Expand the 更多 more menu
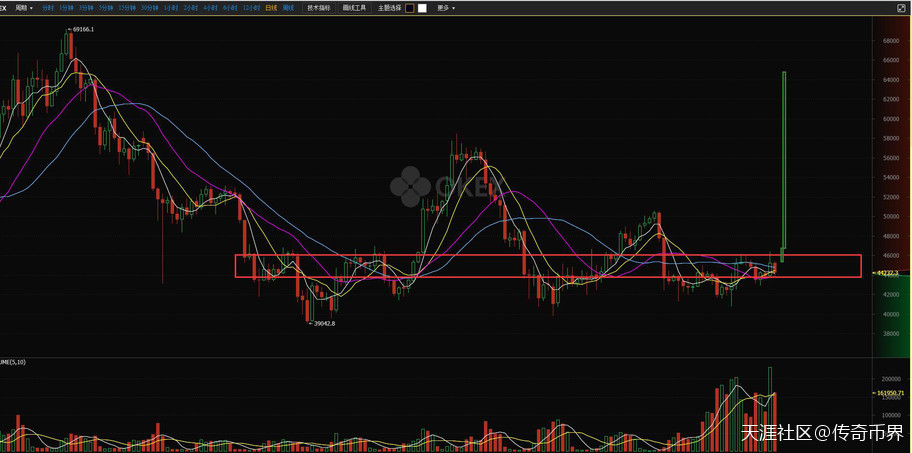Image resolution: width=912 pixels, height=453 pixels. click(x=445, y=8)
